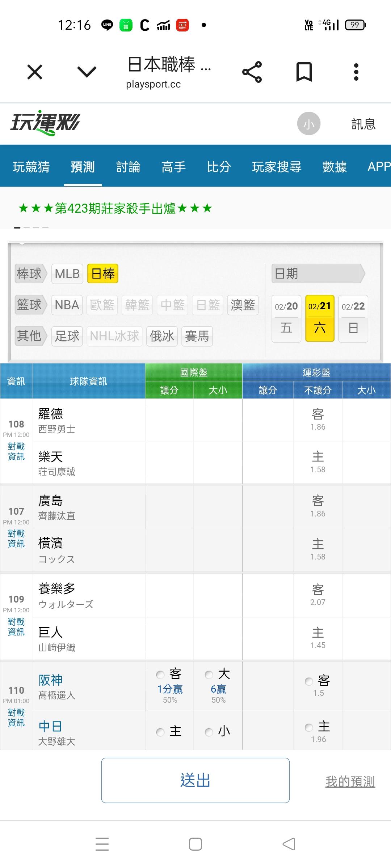Select the 俄冰 league button
The height and width of the screenshot is (868, 391).
coord(162,336)
